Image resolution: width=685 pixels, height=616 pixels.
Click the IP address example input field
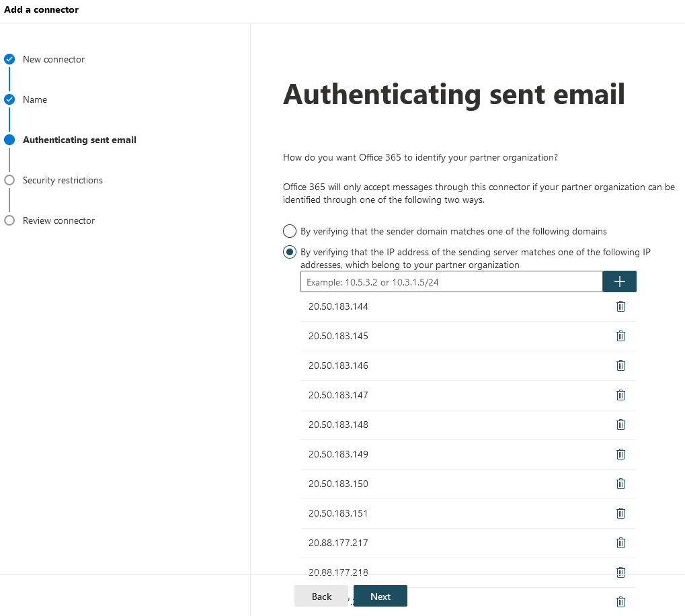tap(451, 281)
